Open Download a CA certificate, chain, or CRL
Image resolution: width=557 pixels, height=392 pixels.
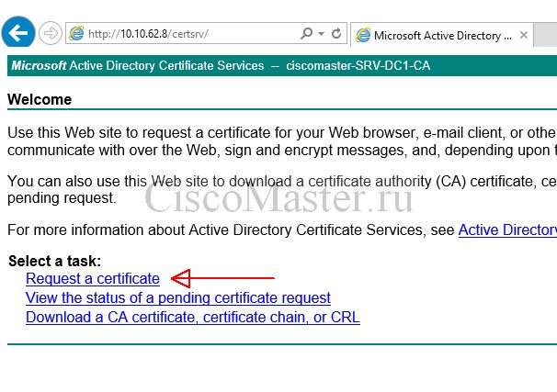193,317
